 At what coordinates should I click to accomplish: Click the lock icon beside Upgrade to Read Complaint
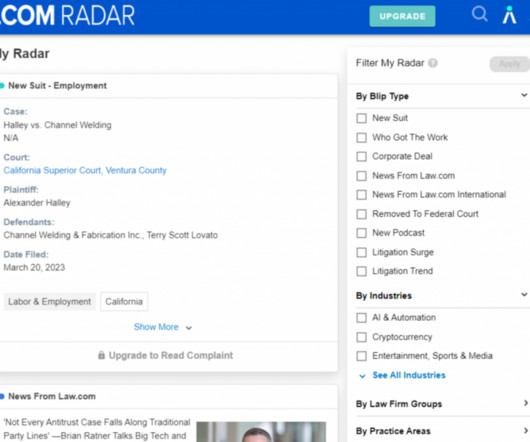tap(101, 355)
